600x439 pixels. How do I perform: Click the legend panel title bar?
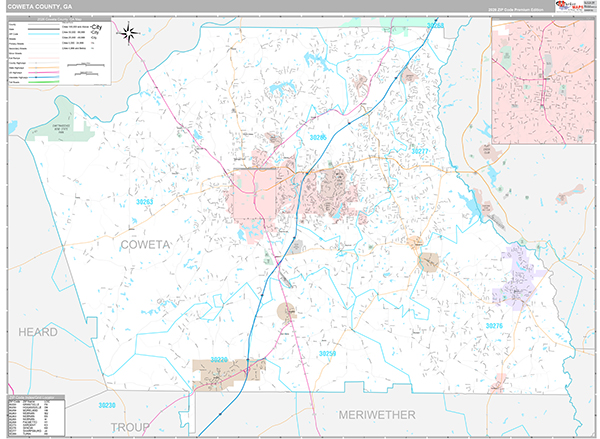click(x=59, y=19)
